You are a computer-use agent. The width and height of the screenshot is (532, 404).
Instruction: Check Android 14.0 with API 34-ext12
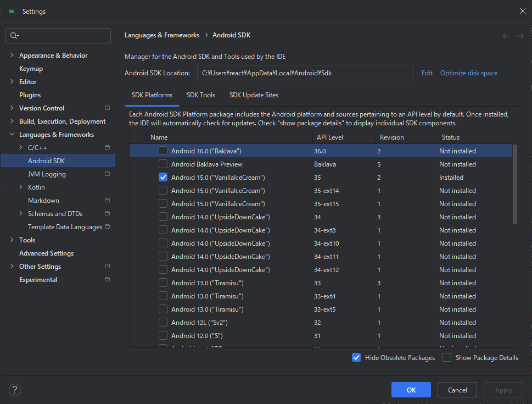tap(163, 270)
